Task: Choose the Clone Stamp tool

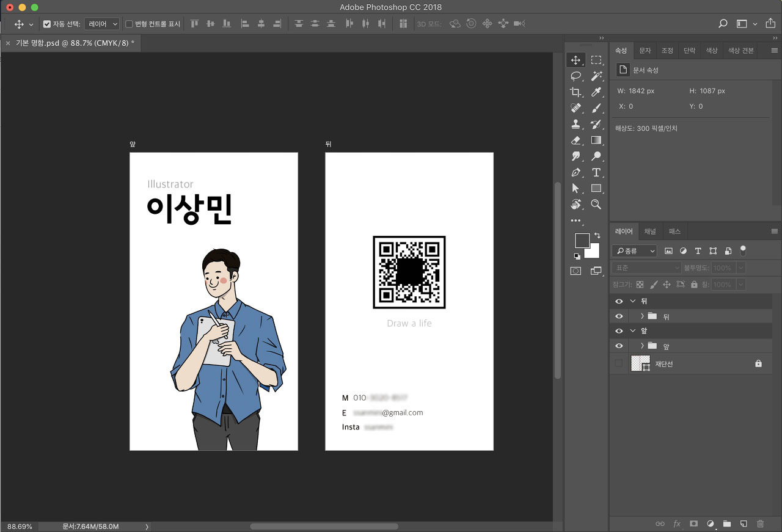Action: point(576,124)
